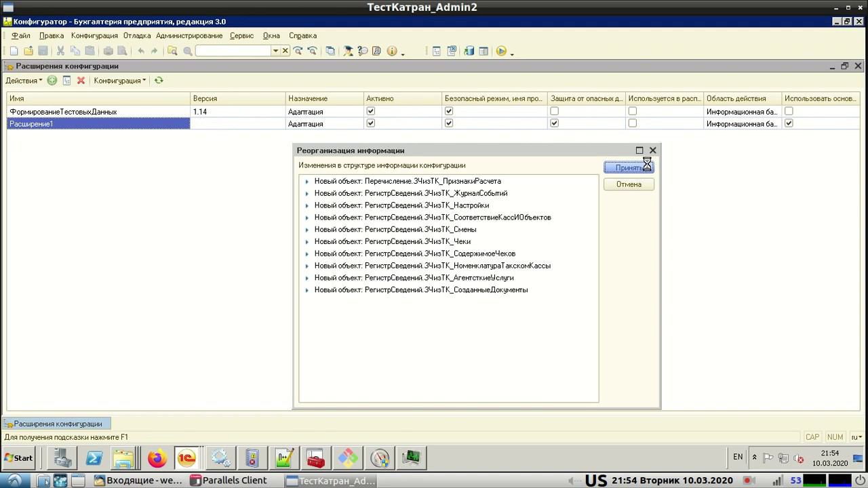868x488 pixels.
Task: Open the Отладка menu
Action: (x=137, y=35)
